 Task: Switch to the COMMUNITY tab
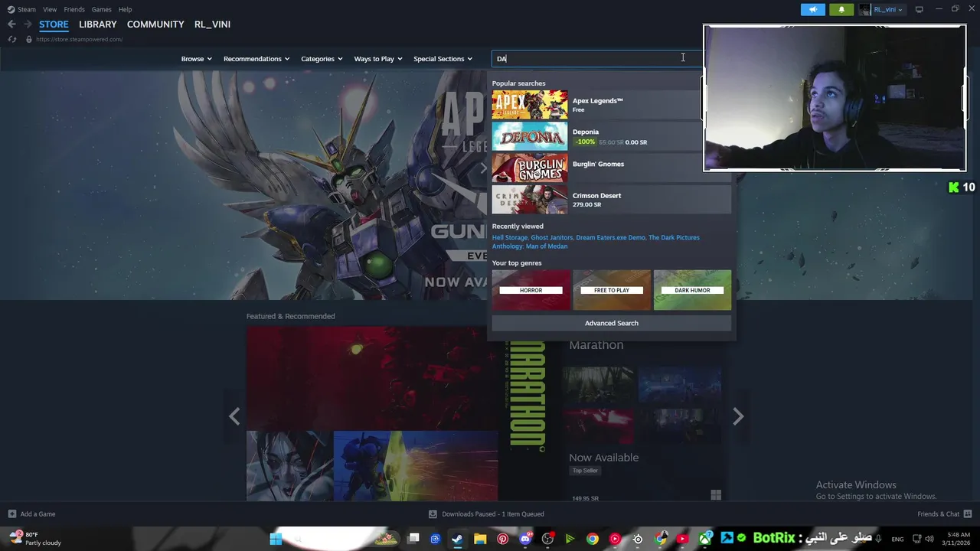tap(155, 24)
